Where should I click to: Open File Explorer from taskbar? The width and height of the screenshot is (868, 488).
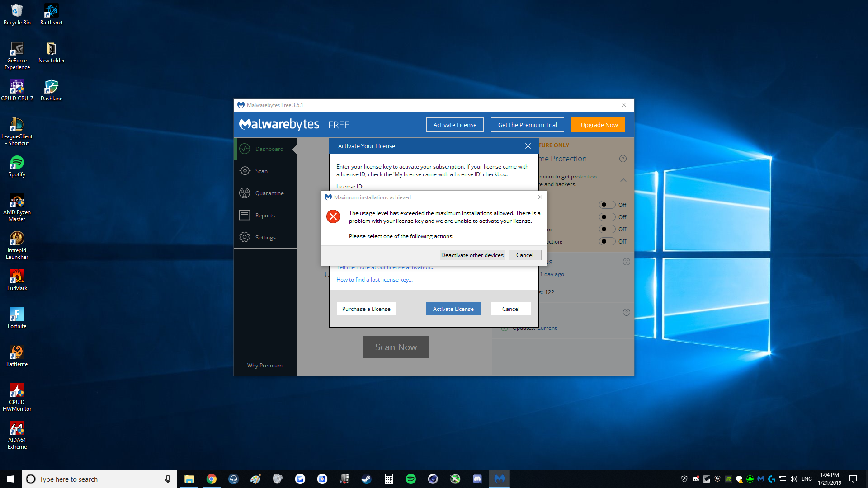click(189, 479)
